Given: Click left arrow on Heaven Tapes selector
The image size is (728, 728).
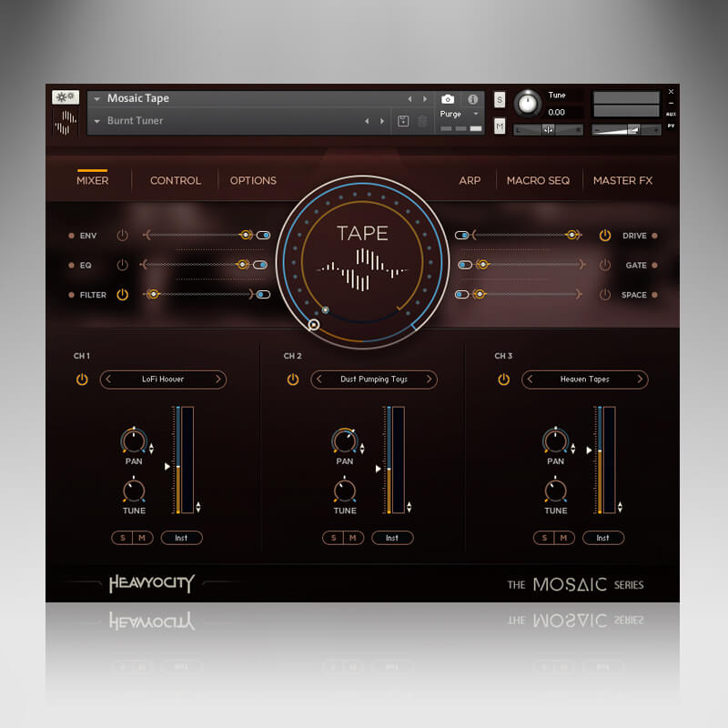Looking at the screenshot, I should pos(530,379).
